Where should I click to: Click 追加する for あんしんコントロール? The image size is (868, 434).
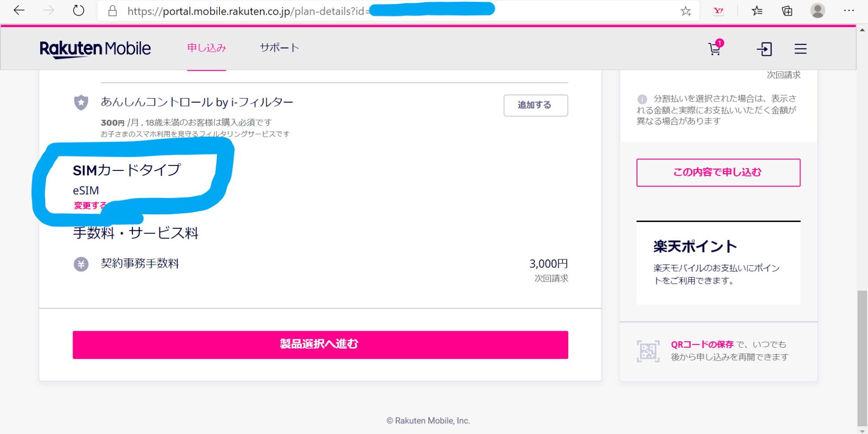tap(535, 105)
